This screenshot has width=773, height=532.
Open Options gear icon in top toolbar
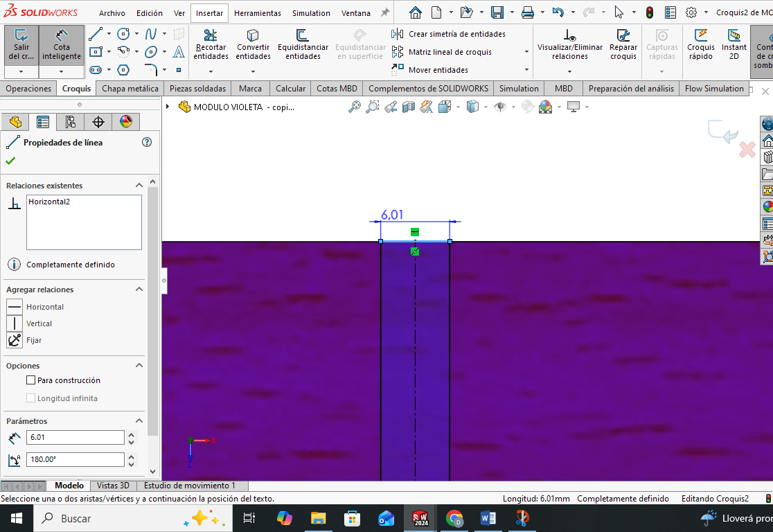click(x=691, y=13)
